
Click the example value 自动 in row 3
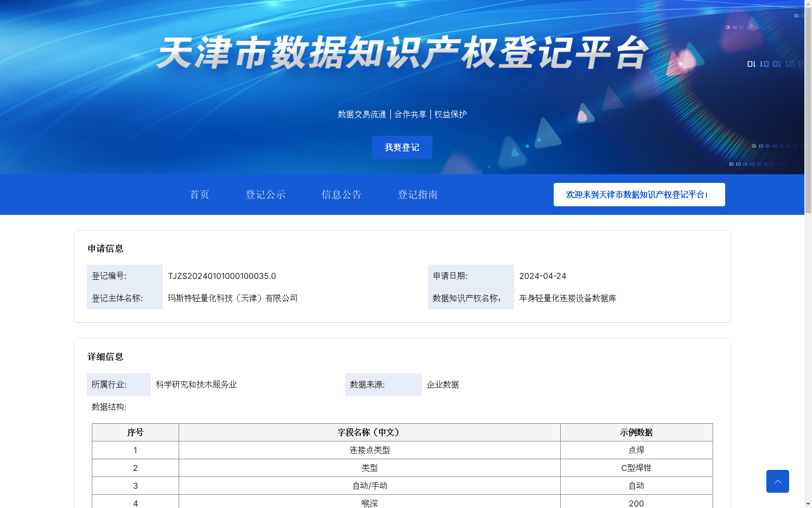pos(636,486)
